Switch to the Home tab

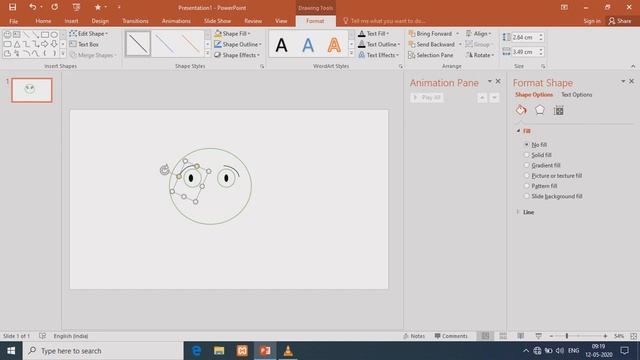click(x=43, y=21)
